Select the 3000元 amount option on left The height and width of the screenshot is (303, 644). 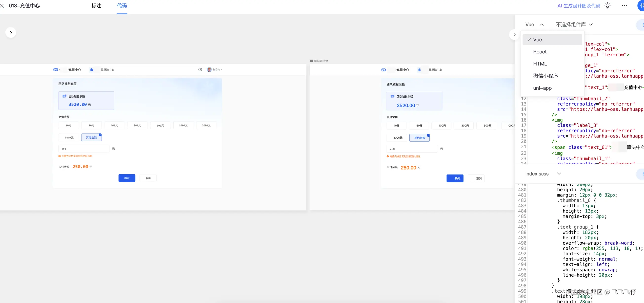point(69,137)
